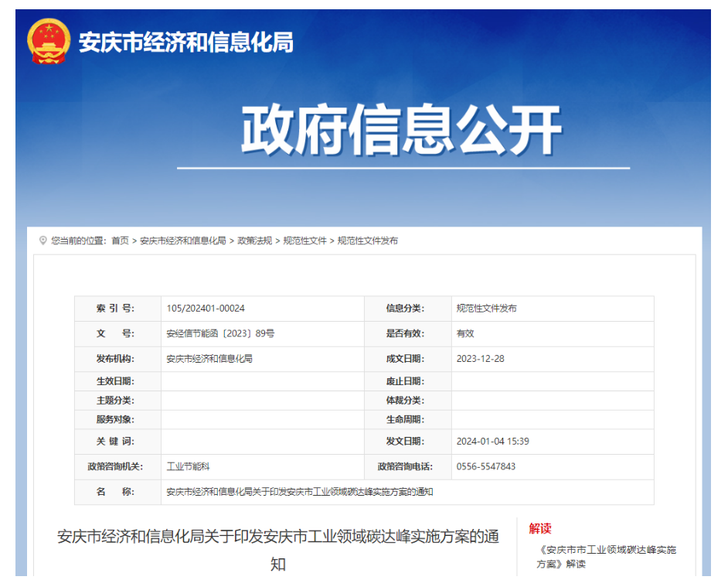
Task: Select 规范性文件发布 at end of breadcrumb
Action: (x=368, y=241)
